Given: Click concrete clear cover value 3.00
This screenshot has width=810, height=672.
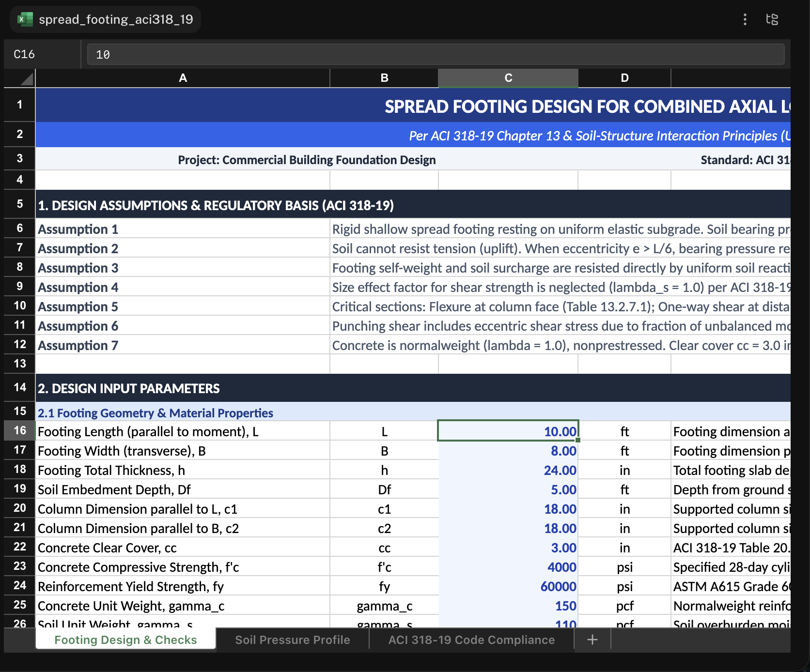Looking at the screenshot, I should tap(508, 548).
